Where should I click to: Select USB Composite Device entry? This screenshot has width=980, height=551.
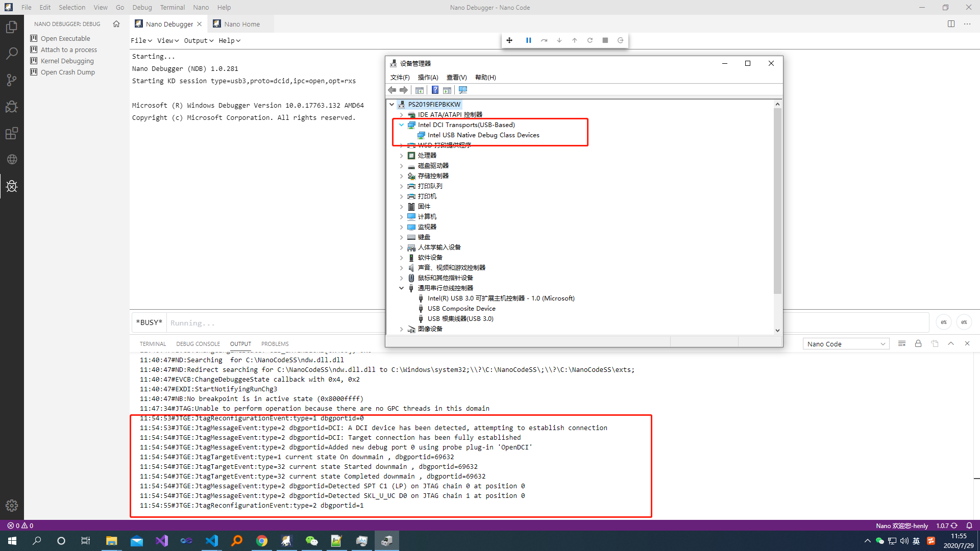point(461,309)
